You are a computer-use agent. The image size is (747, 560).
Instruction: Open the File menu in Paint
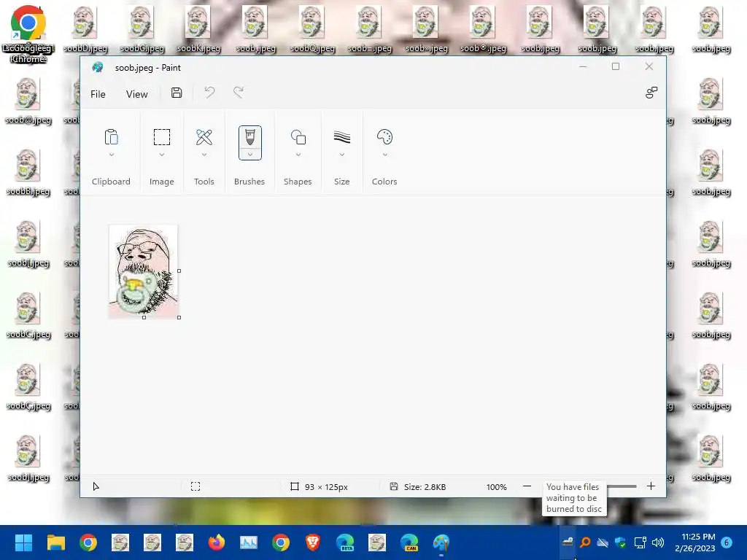[98, 94]
